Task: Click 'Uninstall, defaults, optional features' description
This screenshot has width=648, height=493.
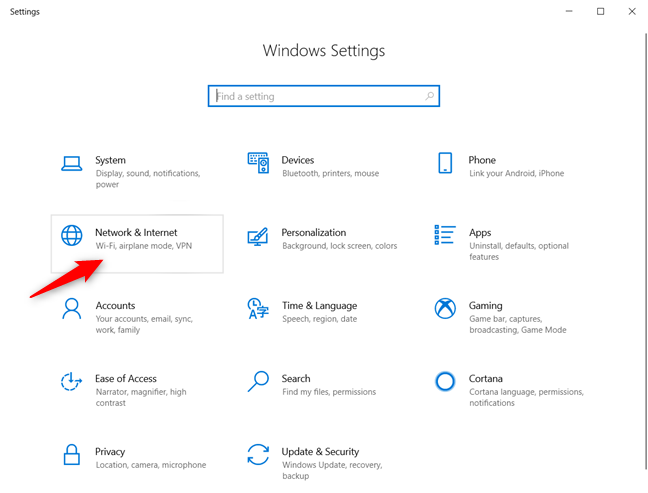Action: point(519,251)
